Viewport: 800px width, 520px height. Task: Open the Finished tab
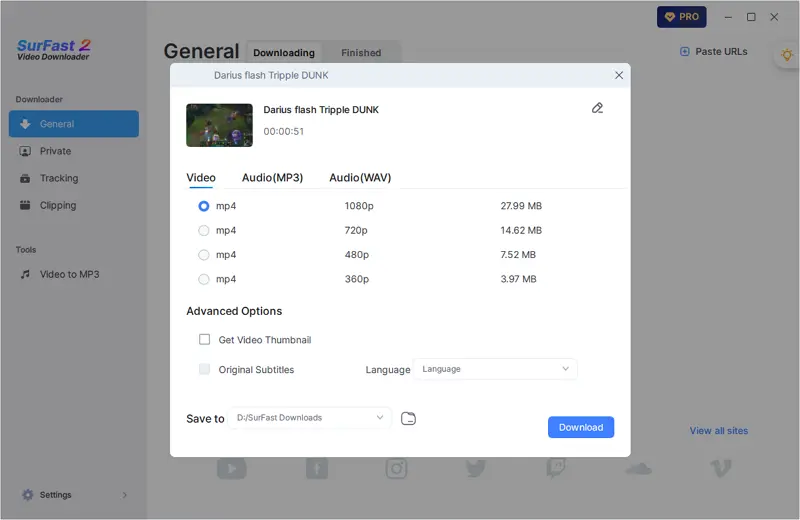click(361, 53)
